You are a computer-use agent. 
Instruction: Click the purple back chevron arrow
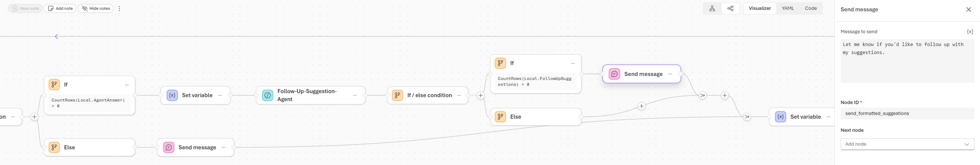57,37
